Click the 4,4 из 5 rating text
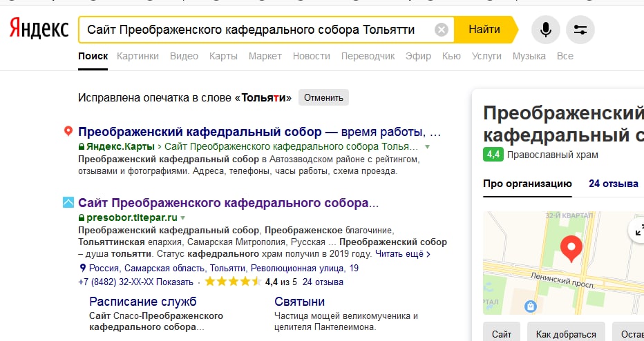This screenshot has width=644, height=341. 281,282
